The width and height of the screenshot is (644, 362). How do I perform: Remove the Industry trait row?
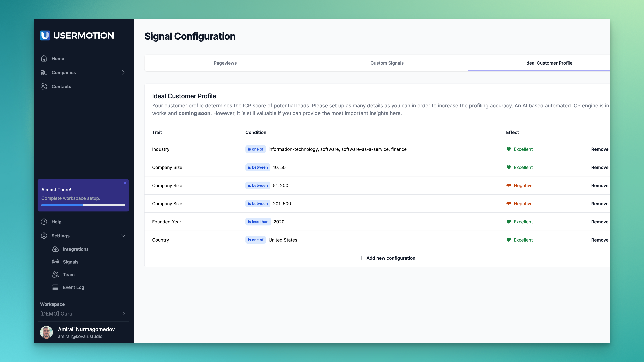pyautogui.click(x=599, y=149)
